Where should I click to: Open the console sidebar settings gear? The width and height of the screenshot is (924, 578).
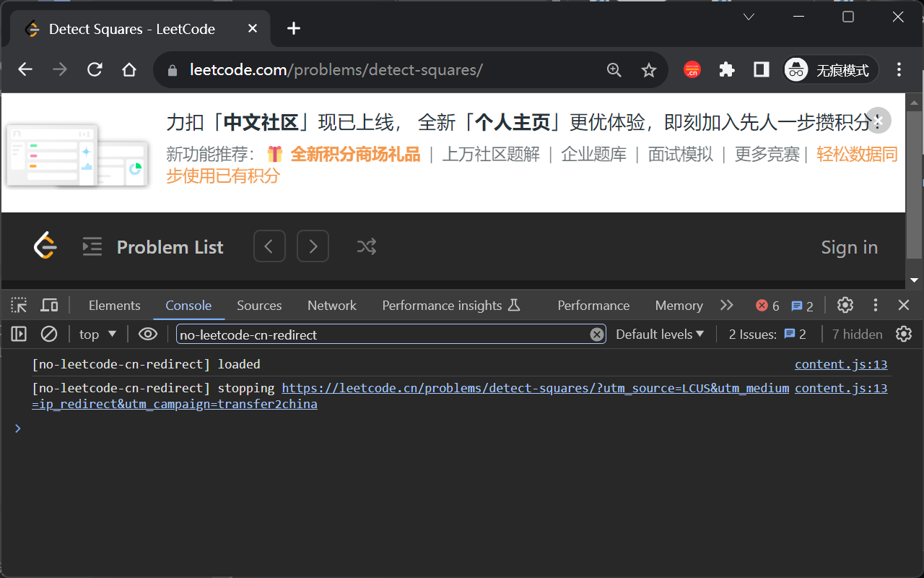click(x=904, y=334)
